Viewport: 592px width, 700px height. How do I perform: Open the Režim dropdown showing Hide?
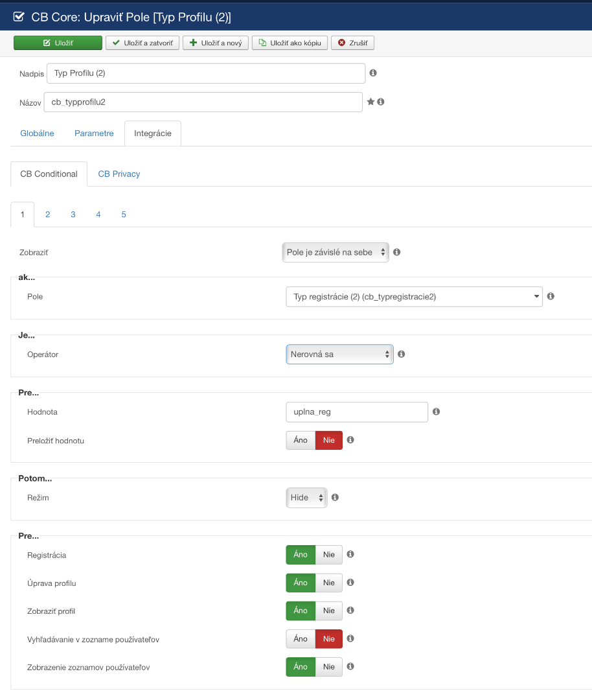click(x=306, y=497)
